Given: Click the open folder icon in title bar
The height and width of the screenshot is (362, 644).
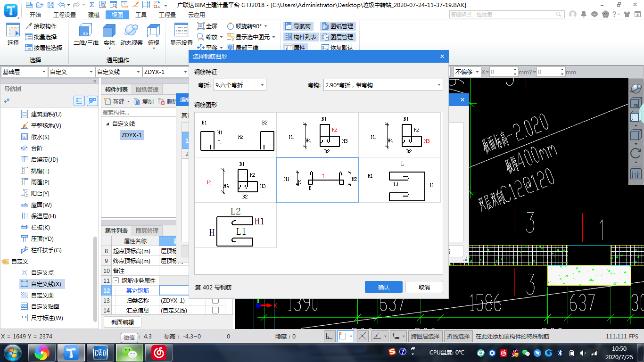Looking at the screenshot, I should pyautogui.click(x=41, y=5).
